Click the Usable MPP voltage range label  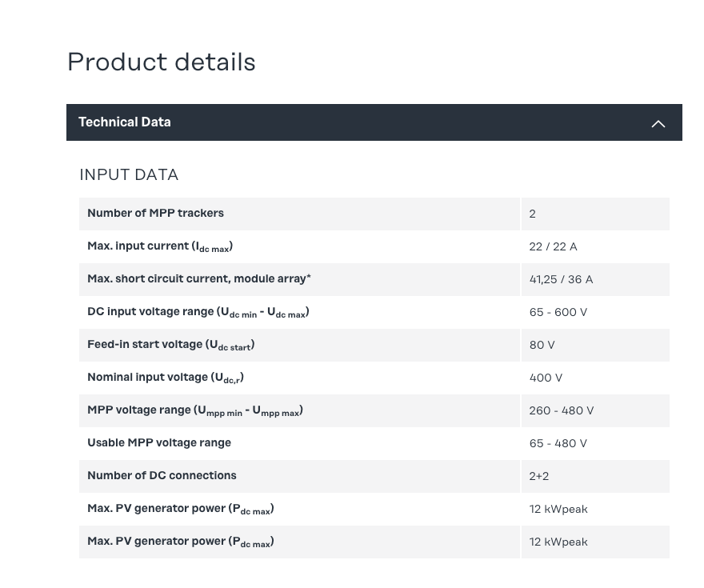tap(159, 443)
